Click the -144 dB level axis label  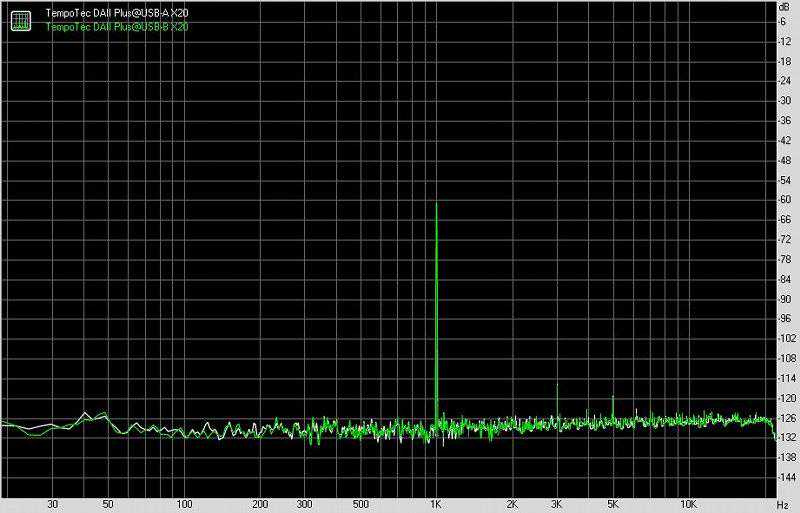[784, 477]
